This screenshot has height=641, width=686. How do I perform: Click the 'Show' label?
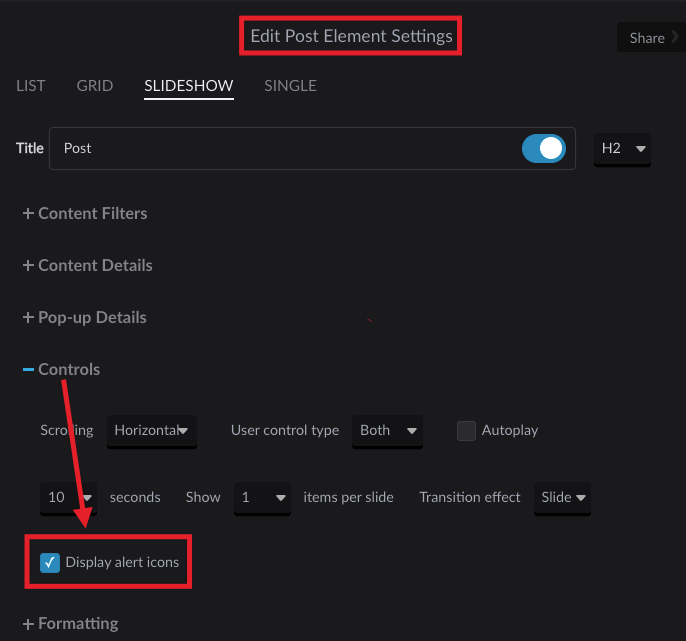(203, 497)
